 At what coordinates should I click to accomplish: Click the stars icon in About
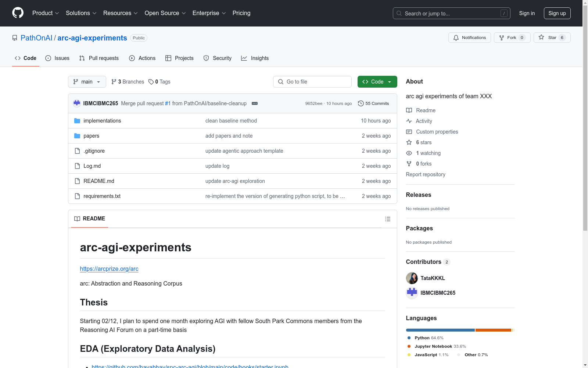pyautogui.click(x=409, y=142)
